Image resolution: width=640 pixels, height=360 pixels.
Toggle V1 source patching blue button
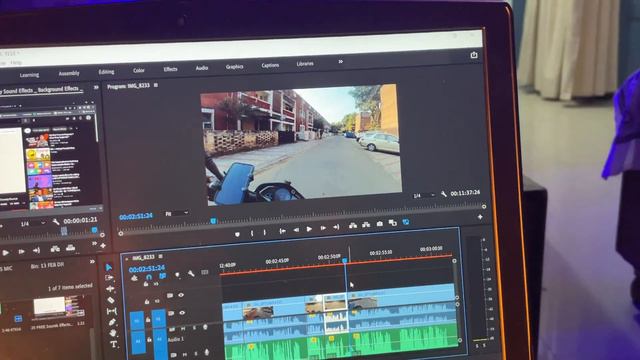pyautogui.click(x=137, y=321)
